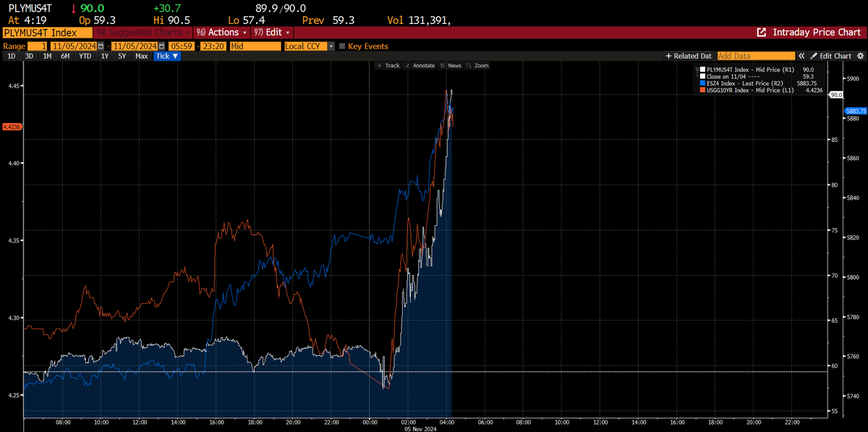Click the 89.9/90.0 bid-ask quote
This screenshot has height=432, width=868.
pyautogui.click(x=281, y=8)
